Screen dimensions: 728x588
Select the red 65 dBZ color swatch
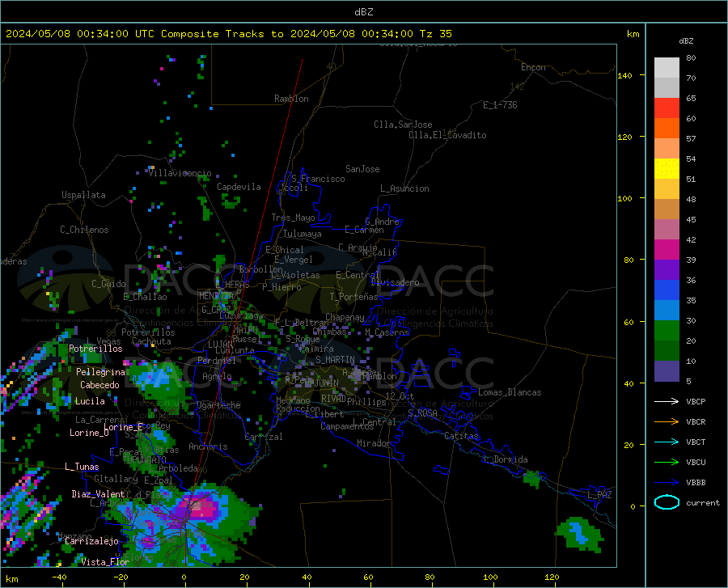667,108
